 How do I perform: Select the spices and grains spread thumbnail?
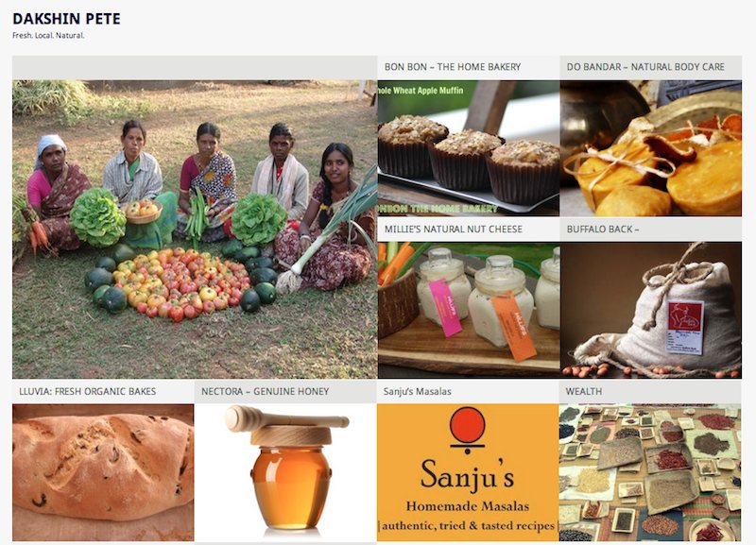650,472
